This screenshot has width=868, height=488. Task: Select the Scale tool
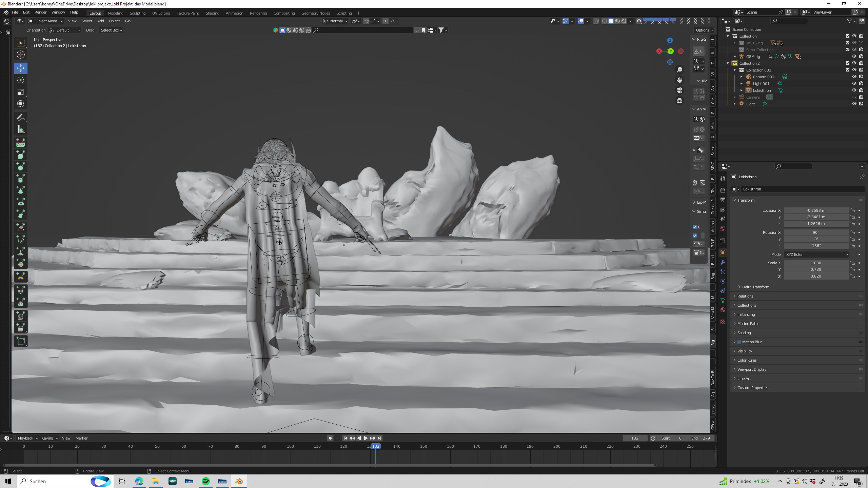click(21, 92)
